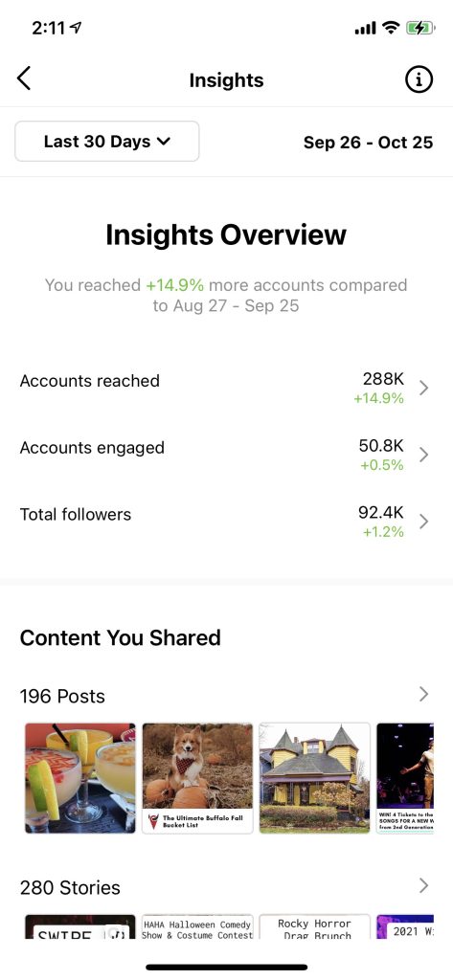Open the Rocky Horror Drag Brunch story
Viewport: 453px width, 980px height.
(315, 926)
